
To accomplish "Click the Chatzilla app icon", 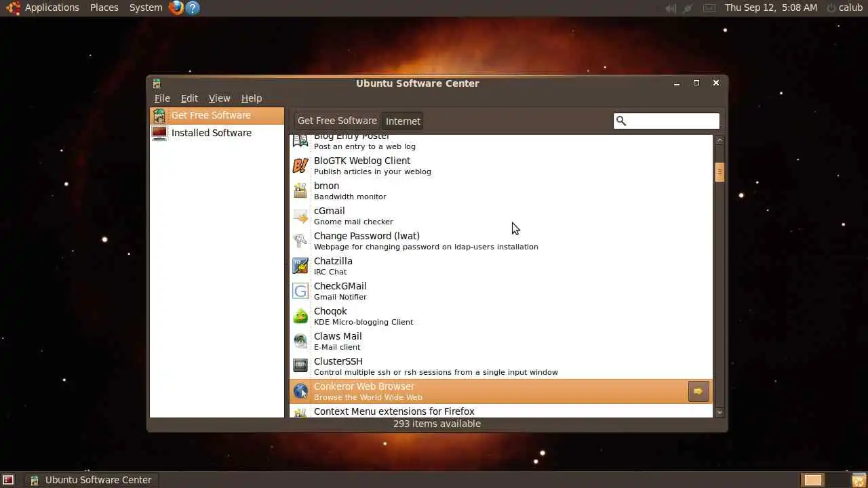I will (300, 266).
